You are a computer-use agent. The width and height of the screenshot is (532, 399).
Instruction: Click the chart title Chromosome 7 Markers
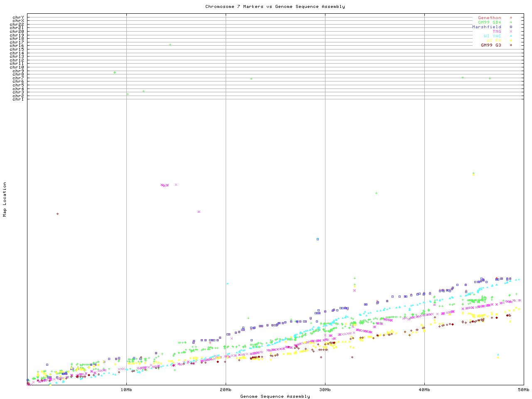coord(275,7)
